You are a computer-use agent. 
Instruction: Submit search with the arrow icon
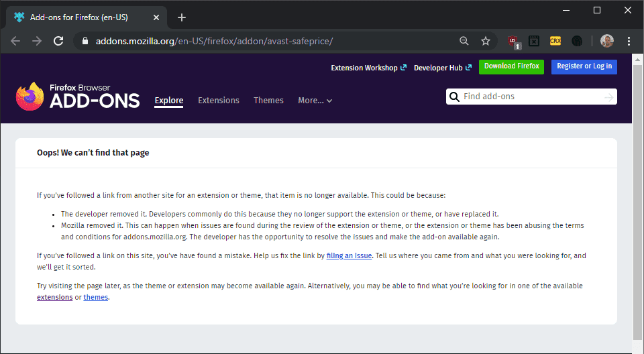pos(608,97)
